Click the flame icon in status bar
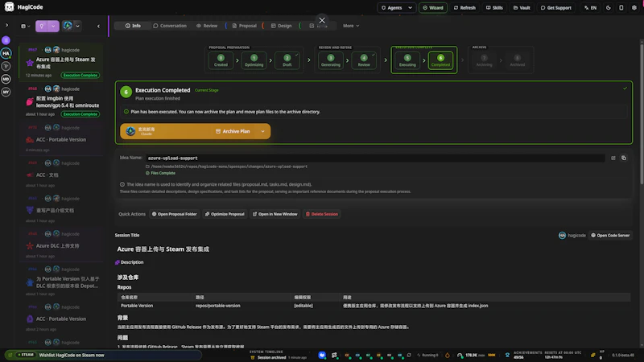 tap(448, 355)
